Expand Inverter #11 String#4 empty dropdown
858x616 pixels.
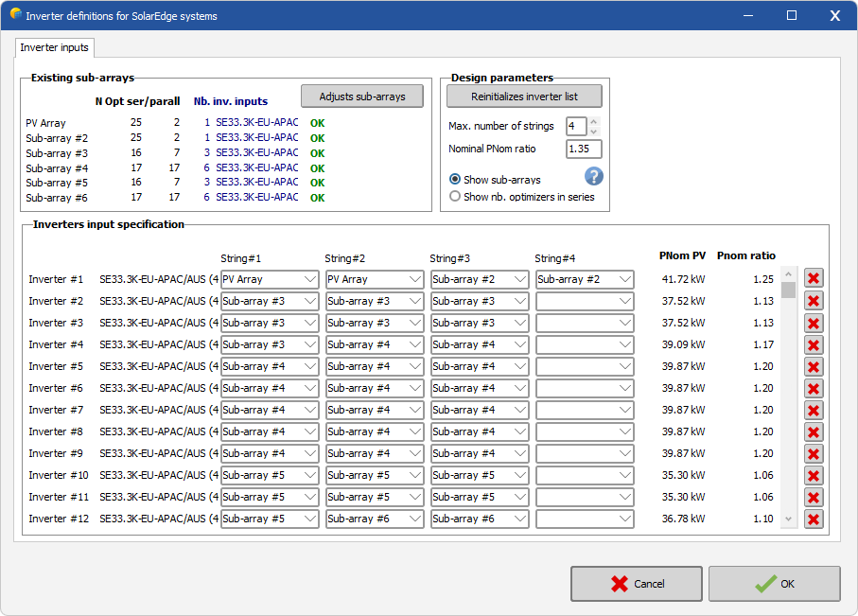[x=585, y=497]
